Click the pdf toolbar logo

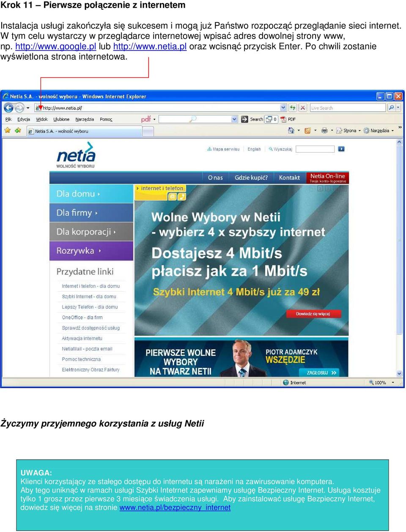tap(146, 119)
